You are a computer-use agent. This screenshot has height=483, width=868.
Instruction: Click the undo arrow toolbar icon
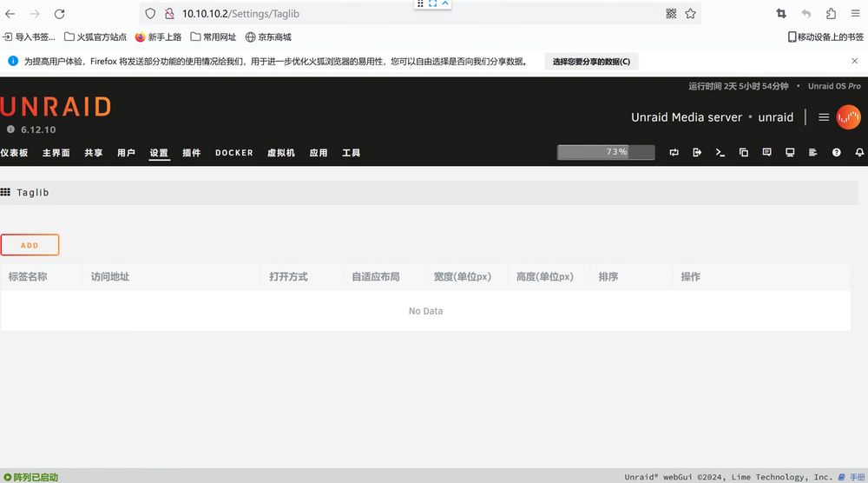(806, 14)
